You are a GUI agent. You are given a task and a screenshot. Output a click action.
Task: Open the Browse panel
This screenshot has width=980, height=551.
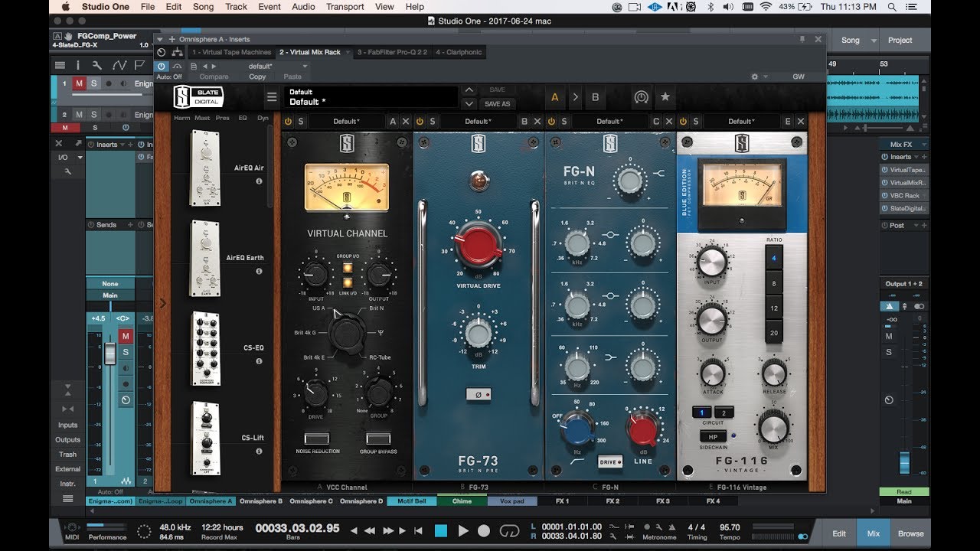[x=911, y=533]
